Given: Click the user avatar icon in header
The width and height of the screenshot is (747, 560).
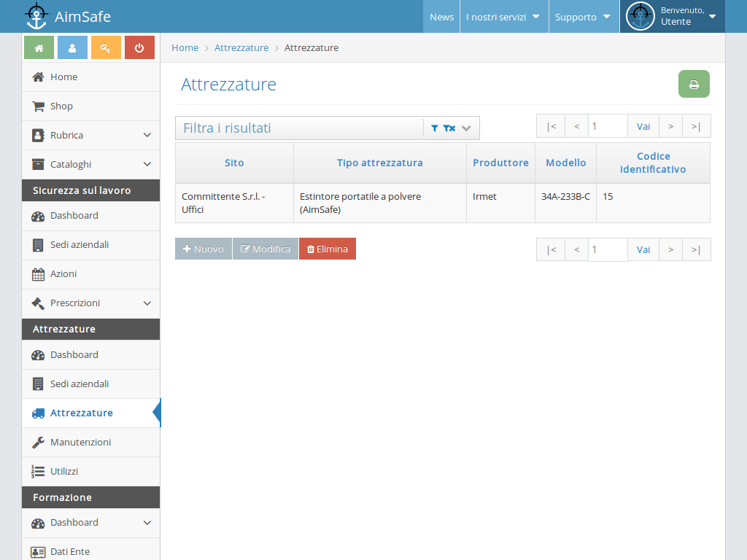Looking at the screenshot, I should click(x=640, y=16).
